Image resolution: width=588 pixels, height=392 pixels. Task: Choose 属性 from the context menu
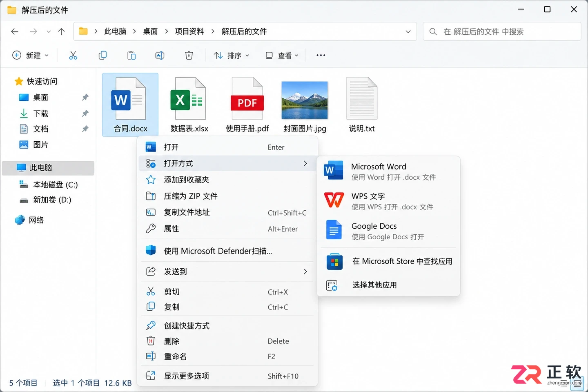(x=227, y=229)
